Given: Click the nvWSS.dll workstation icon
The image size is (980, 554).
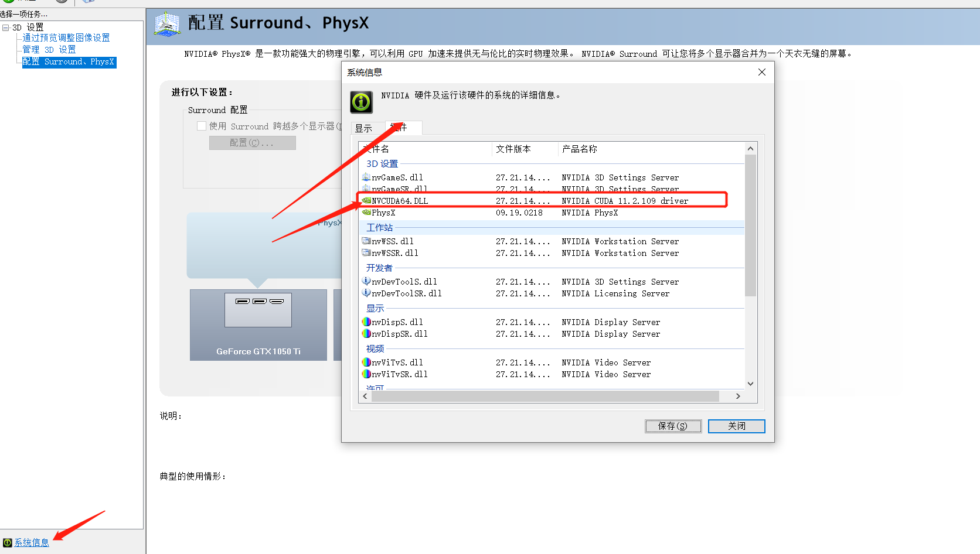Looking at the screenshot, I should (366, 241).
